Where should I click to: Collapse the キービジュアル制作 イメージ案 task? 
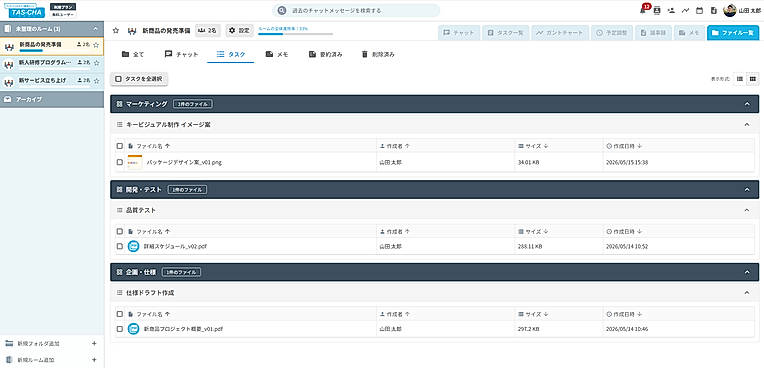(x=747, y=125)
